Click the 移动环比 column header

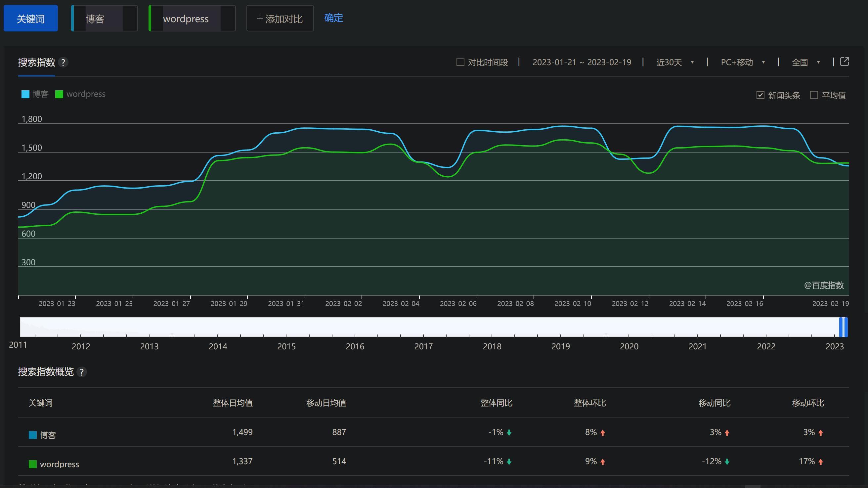pos(808,403)
